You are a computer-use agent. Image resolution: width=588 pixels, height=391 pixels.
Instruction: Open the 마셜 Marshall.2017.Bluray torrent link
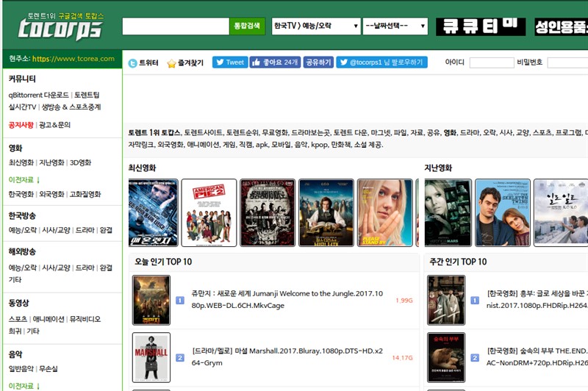287,357
